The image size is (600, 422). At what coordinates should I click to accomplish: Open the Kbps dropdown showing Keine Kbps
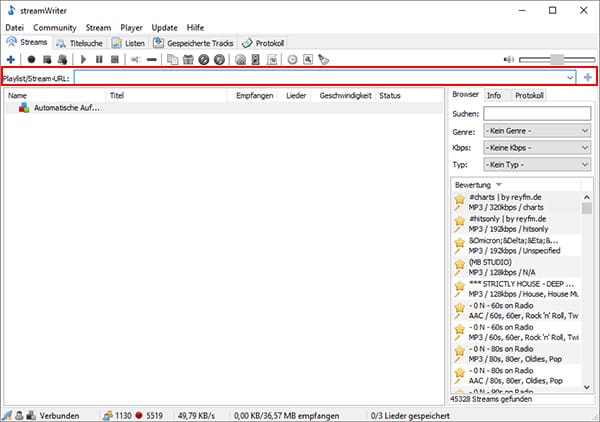click(537, 148)
